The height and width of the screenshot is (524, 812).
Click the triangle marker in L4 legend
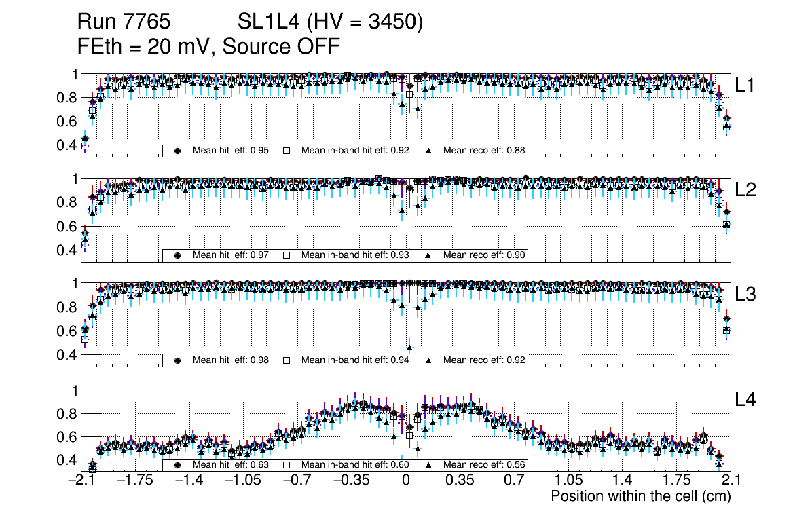428,465
